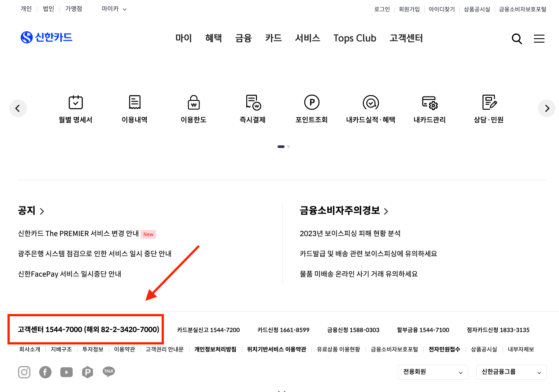The image size is (559, 392).
Task: Open the top 상품공시실 link
Action: (477, 9)
